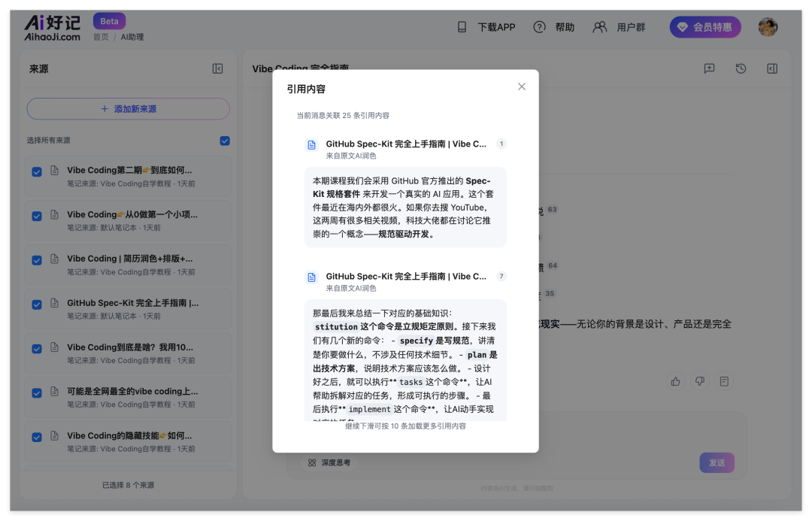
Task: Click file icon of citation number 7
Action: coord(311,277)
